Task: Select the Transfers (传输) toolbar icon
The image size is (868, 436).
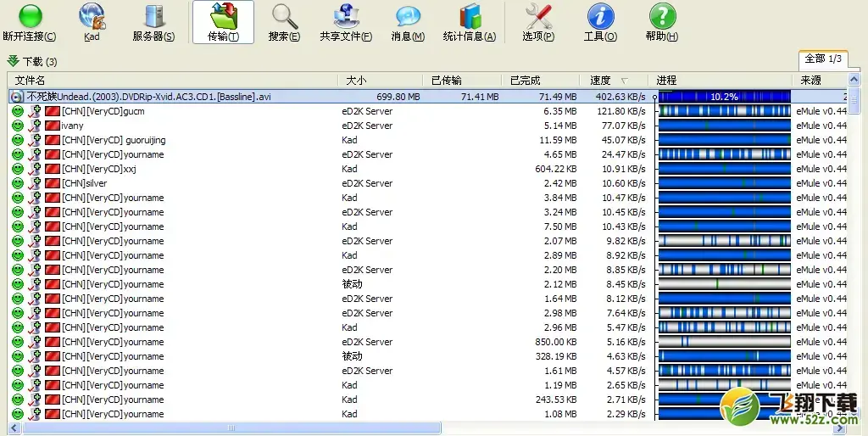Action: pyautogui.click(x=223, y=22)
